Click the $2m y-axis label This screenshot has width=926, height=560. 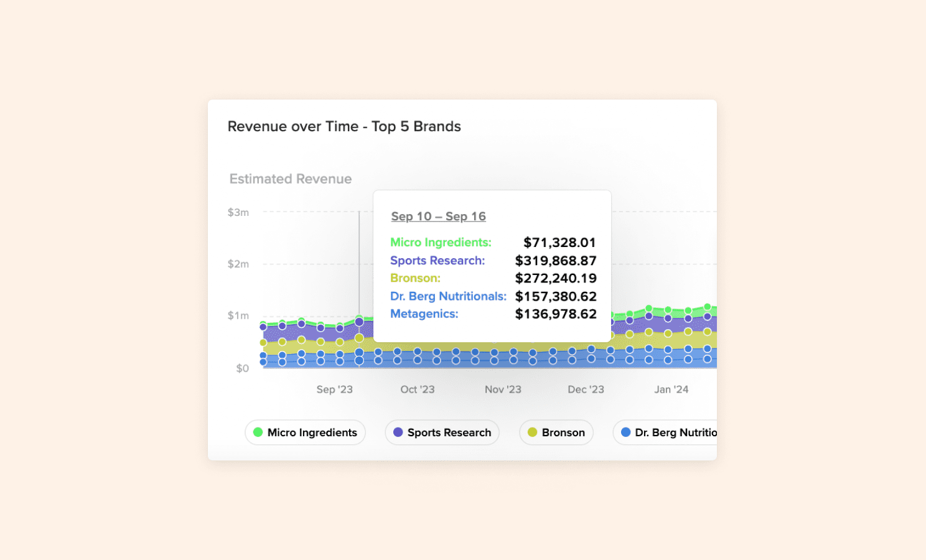pos(238,264)
